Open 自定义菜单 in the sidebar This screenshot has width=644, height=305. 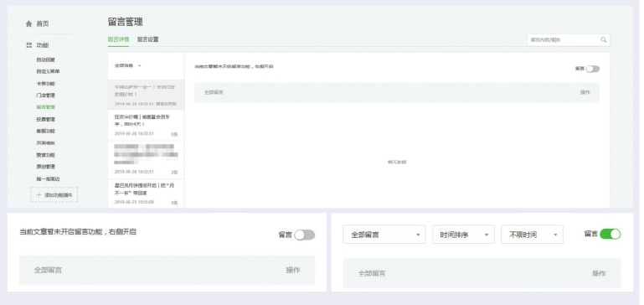point(48,71)
